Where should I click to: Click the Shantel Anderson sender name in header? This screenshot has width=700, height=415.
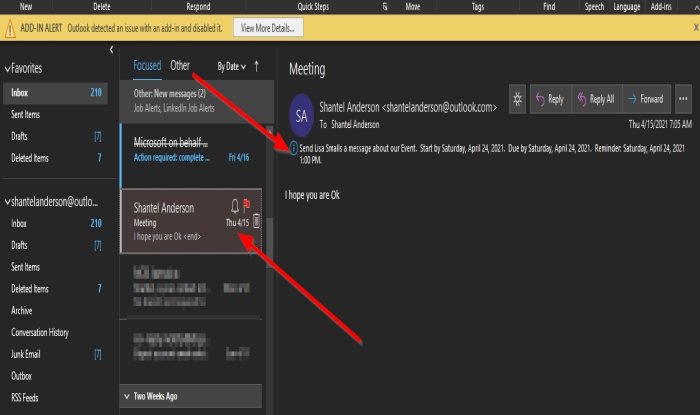coord(349,108)
